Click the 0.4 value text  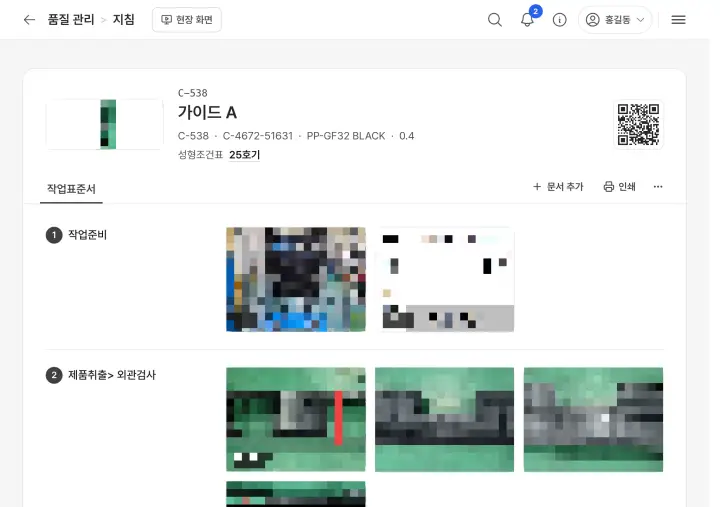(406, 136)
